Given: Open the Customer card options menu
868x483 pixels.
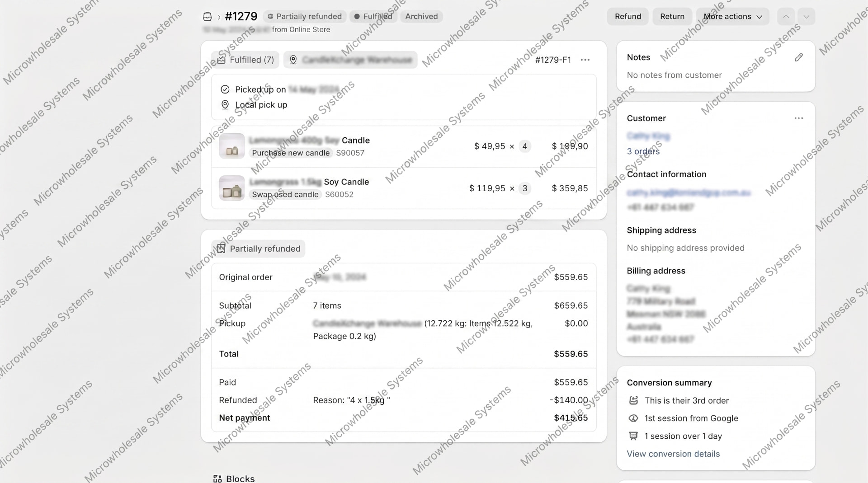Looking at the screenshot, I should (799, 118).
